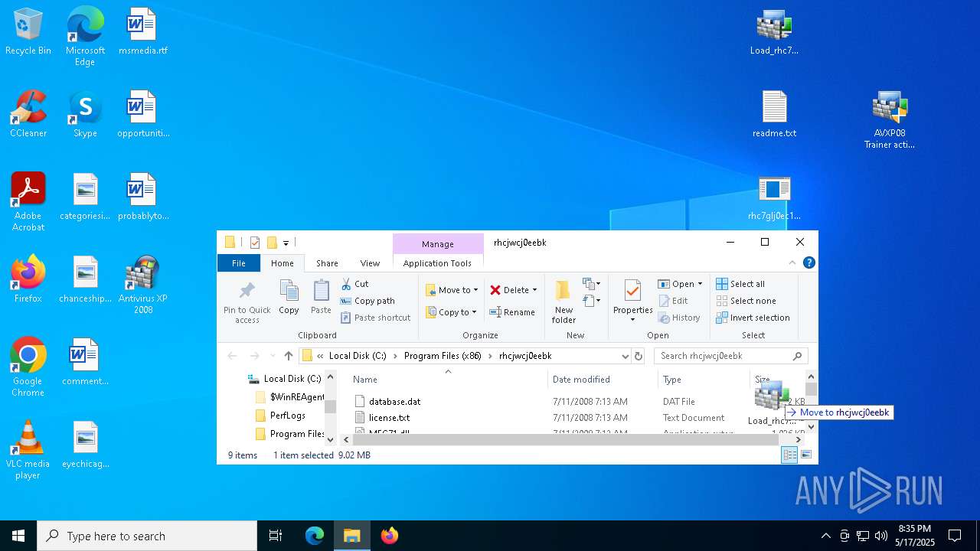The width and height of the screenshot is (980, 551).
Task: Select VLC media player desktop icon
Action: point(28,450)
